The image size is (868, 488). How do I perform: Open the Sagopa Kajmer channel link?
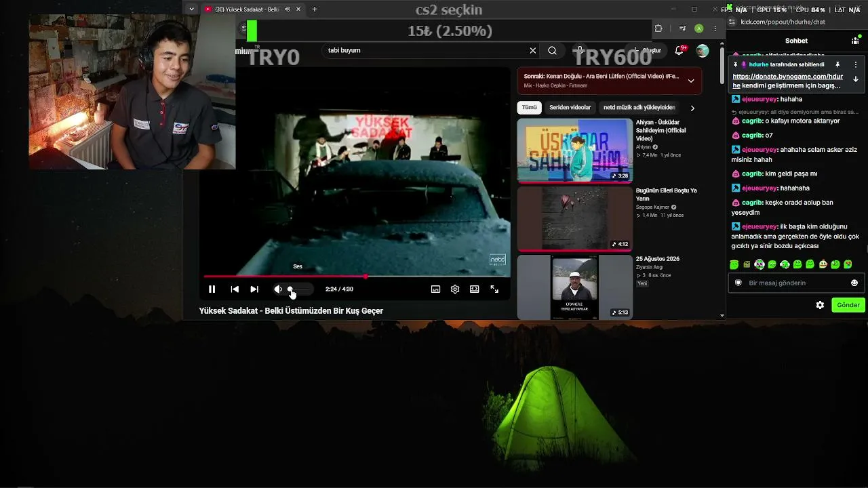pos(654,207)
